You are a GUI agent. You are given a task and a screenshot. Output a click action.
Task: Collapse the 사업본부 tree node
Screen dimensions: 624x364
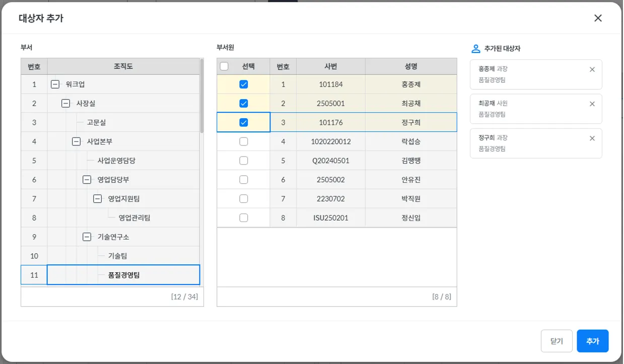[x=76, y=142]
